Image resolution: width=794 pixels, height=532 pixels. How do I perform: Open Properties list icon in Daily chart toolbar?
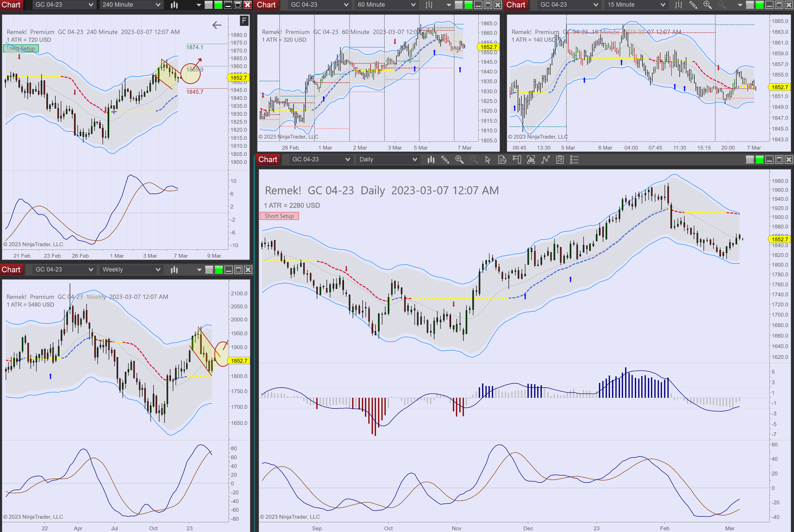pyautogui.click(x=574, y=159)
